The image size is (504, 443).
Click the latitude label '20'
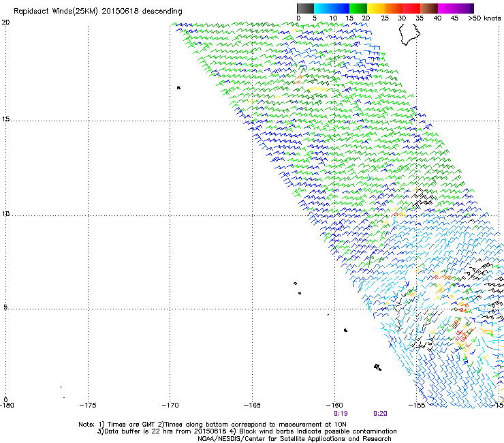click(5, 22)
